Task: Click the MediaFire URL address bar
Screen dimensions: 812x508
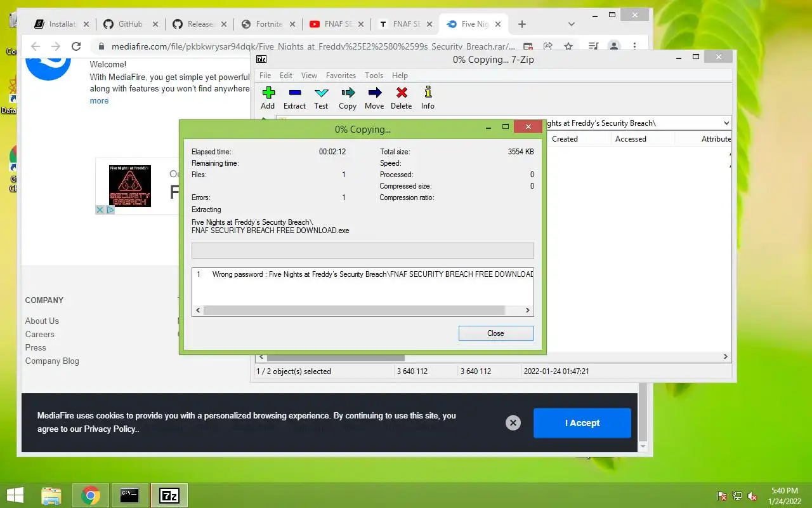Action: click(313, 46)
